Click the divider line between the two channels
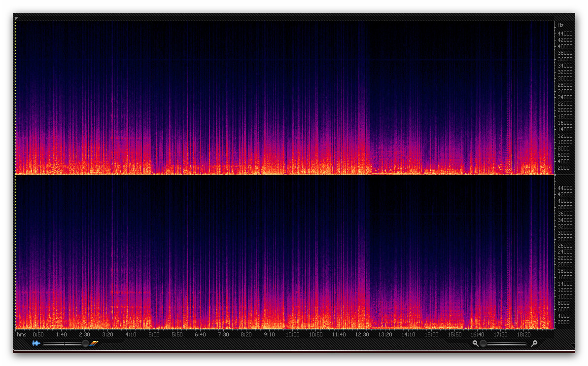Viewport: 588px width, 366px height. coord(284,175)
